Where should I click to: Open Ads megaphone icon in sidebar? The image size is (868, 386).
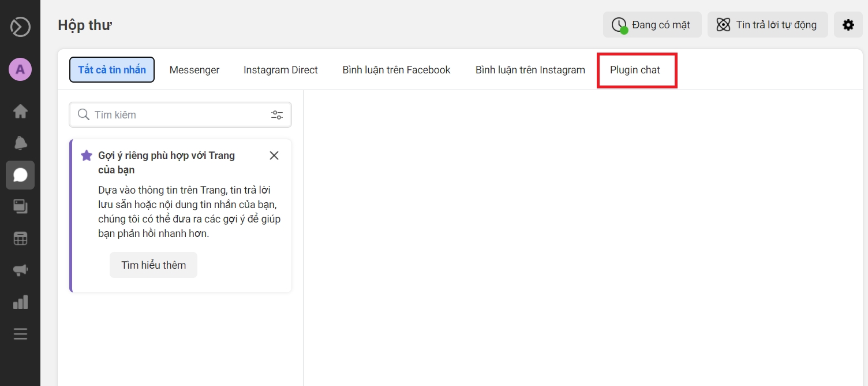pos(20,270)
